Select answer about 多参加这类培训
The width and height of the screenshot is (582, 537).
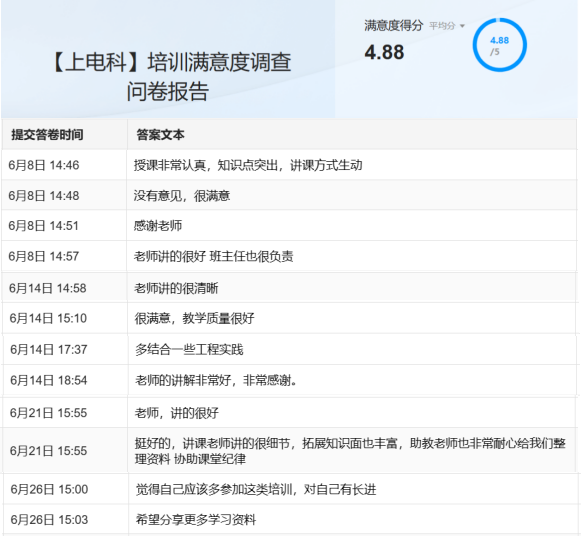[x=256, y=489]
